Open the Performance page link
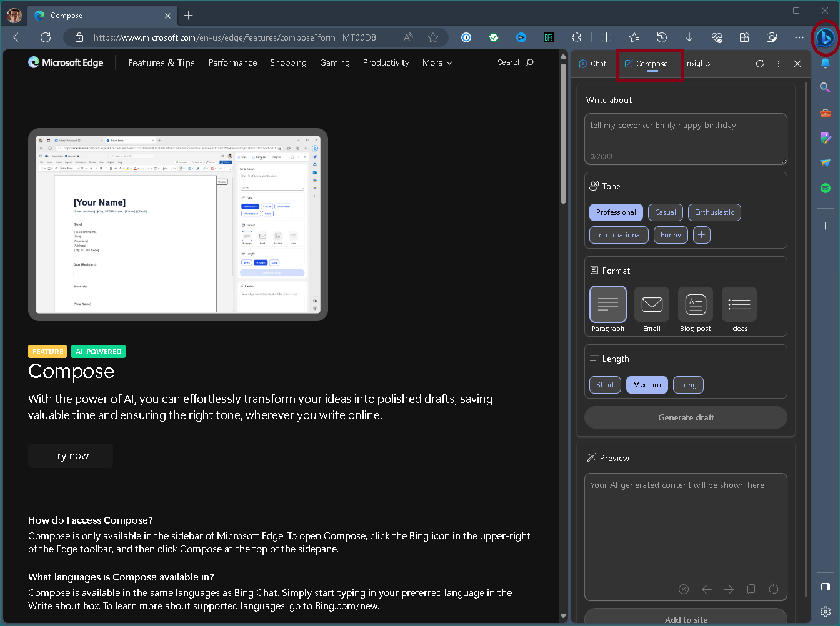The height and width of the screenshot is (626, 840). pos(232,63)
